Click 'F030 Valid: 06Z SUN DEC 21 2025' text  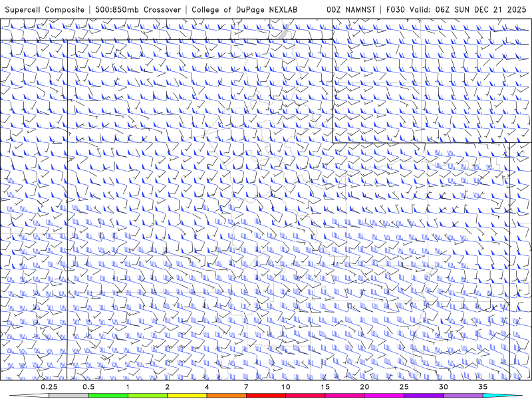click(x=456, y=9)
